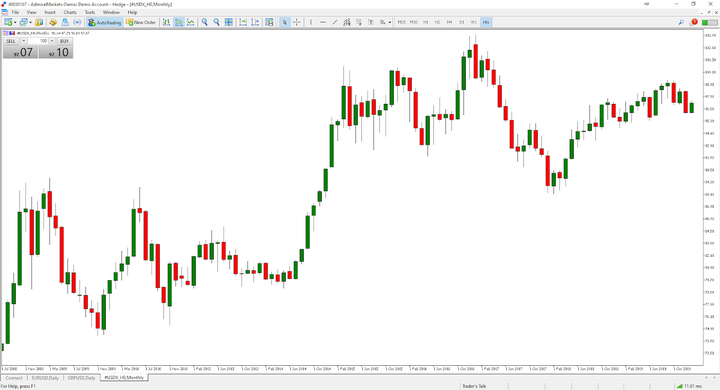Screen dimensions: 720x390
Task: Click the signals radio icon in toolbar
Action: tap(77, 22)
